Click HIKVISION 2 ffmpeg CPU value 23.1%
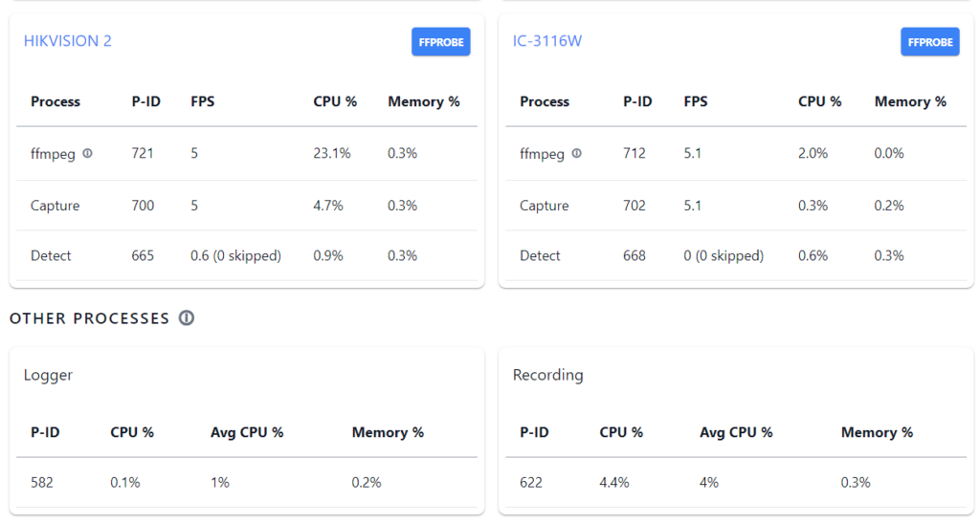980x524 pixels. click(x=331, y=153)
